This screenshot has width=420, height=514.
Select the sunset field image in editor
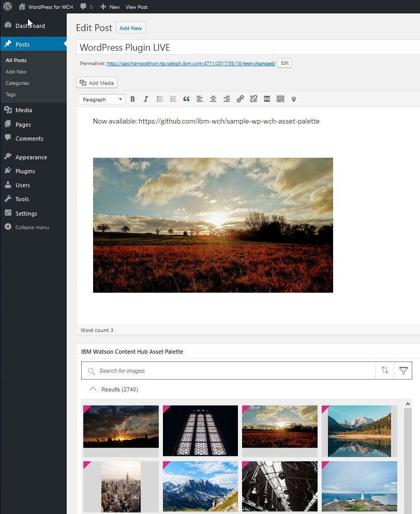[x=213, y=225]
